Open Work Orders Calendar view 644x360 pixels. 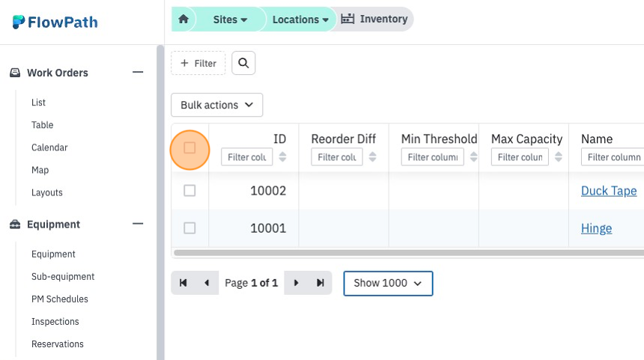click(x=49, y=147)
